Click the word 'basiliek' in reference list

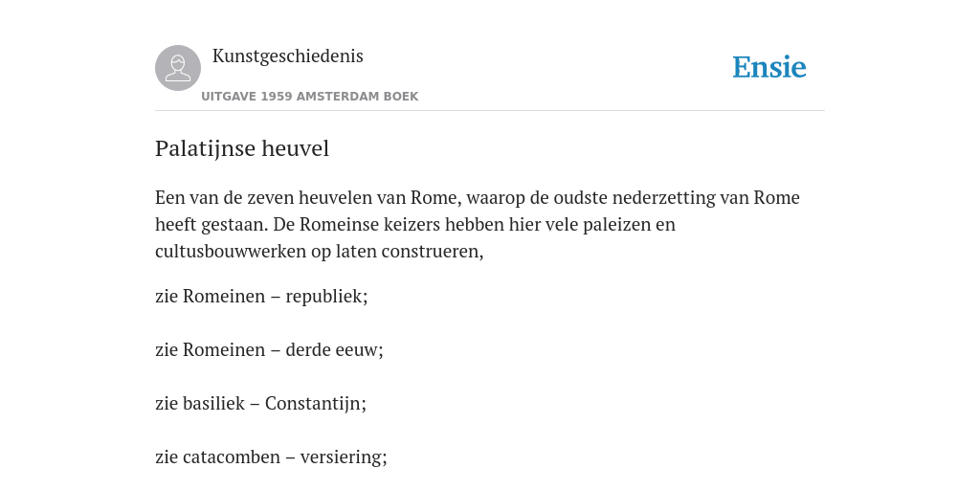213,403
